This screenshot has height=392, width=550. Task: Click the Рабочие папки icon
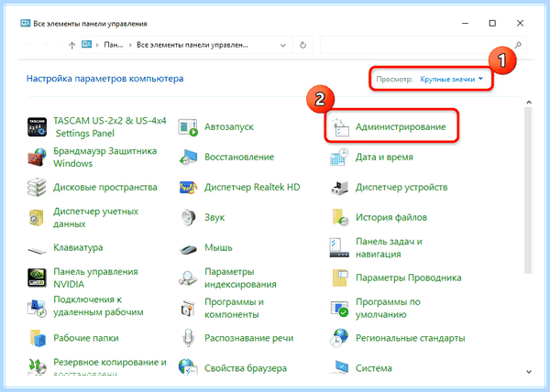37,338
